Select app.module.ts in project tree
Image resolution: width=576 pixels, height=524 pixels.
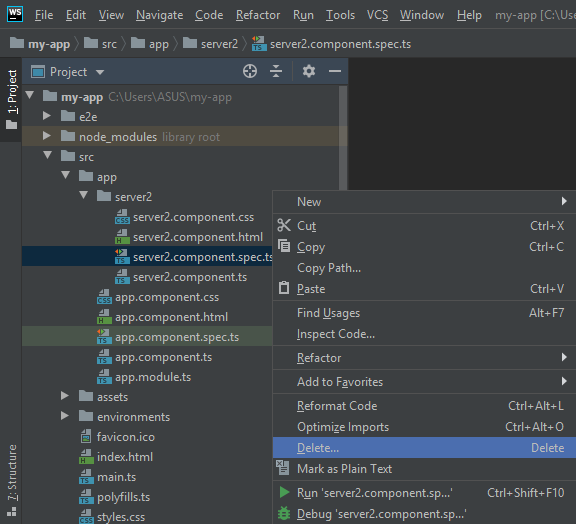(x=152, y=377)
